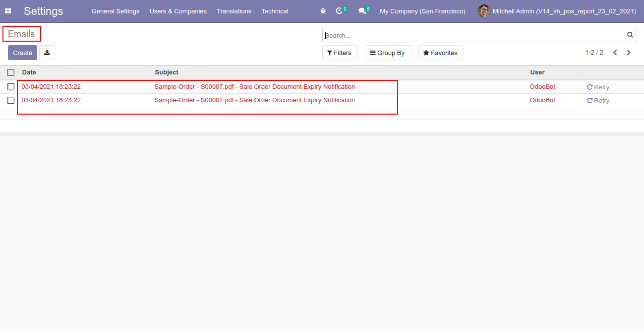This screenshot has height=332, width=644.
Task: Click Mitchell Admin avatar picture
Action: coord(484,11)
